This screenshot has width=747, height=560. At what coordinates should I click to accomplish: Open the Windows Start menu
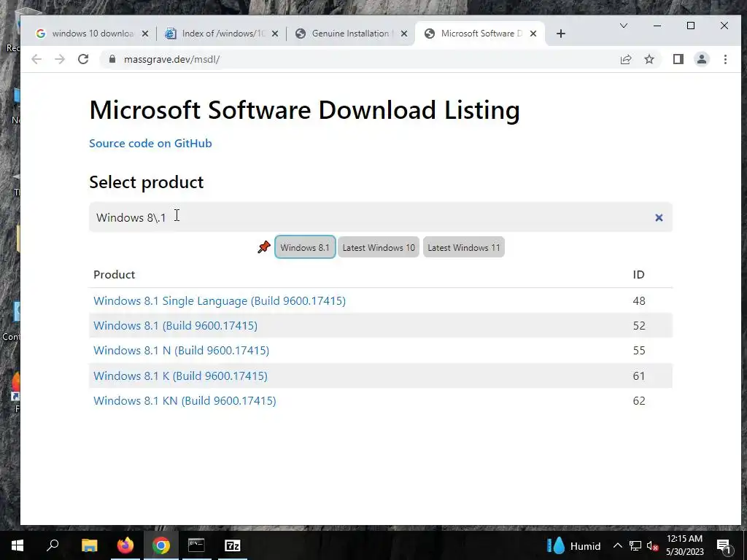click(18, 545)
